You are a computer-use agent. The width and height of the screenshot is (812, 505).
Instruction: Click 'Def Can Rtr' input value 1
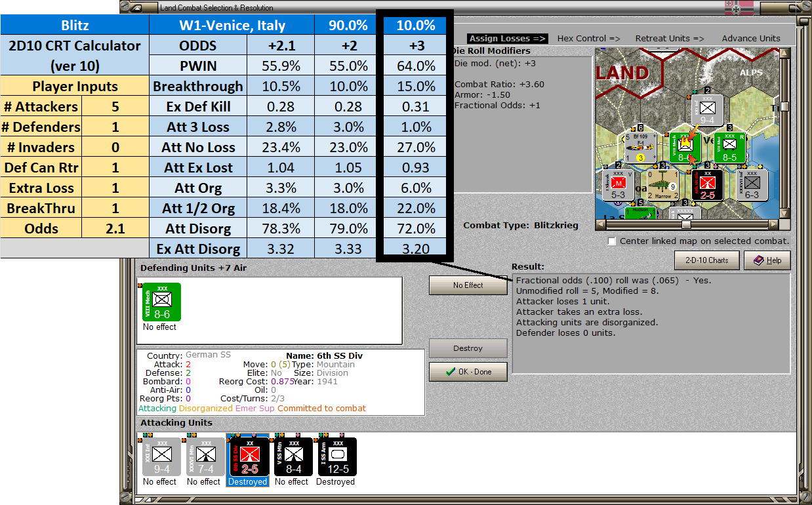(115, 167)
